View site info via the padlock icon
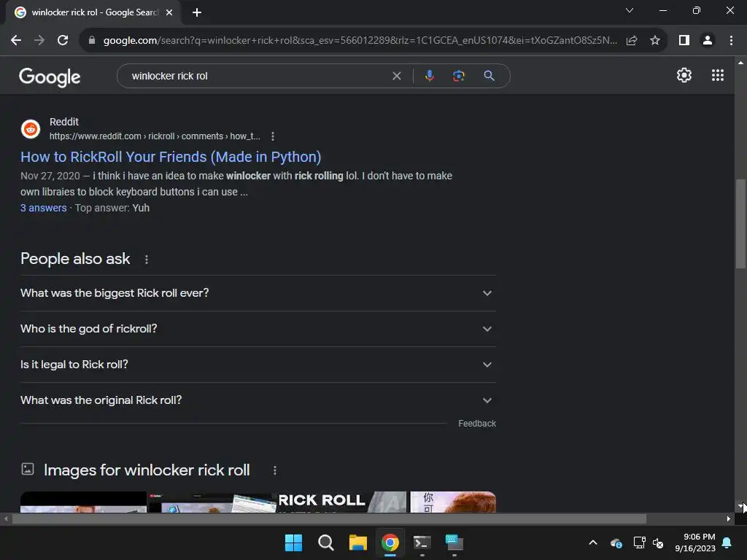This screenshot has height=560, width=747. (92, 41)
